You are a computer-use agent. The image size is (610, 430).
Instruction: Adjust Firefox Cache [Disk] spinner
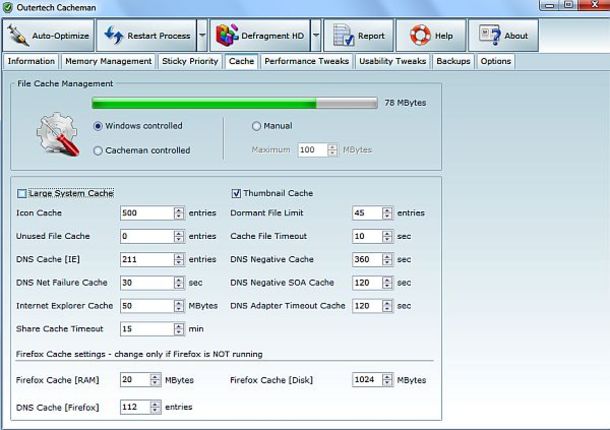[387, 379]
